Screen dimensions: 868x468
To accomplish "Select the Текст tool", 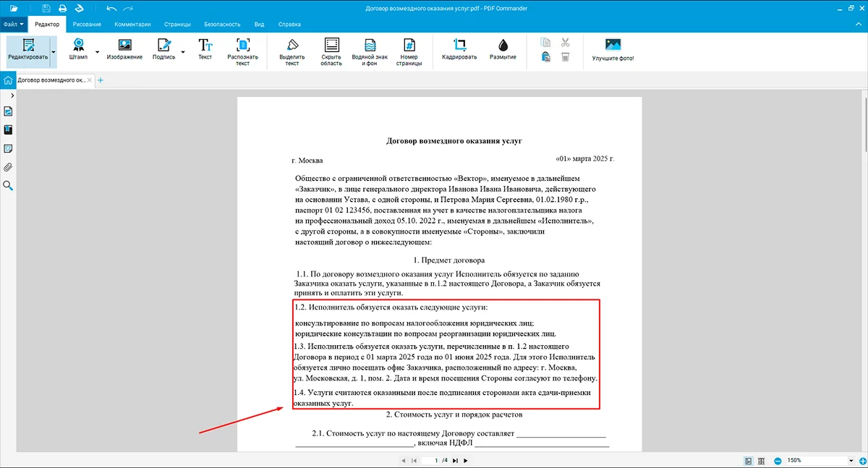I will [205, 49].
